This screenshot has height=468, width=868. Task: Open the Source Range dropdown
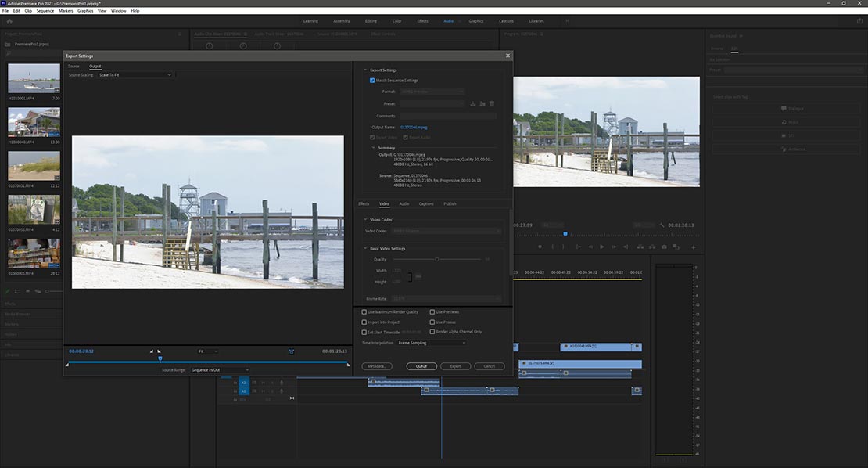click(x=220, y=370)
